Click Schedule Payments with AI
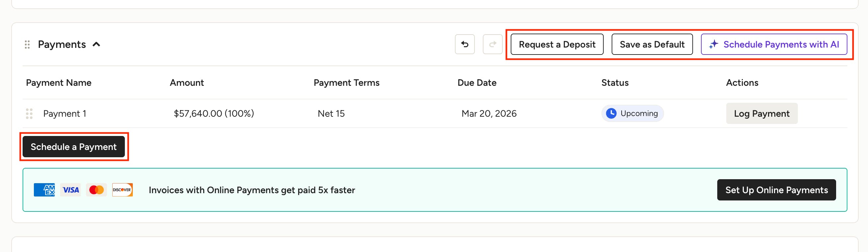This screenshot has height=252, width=868. 774,44
